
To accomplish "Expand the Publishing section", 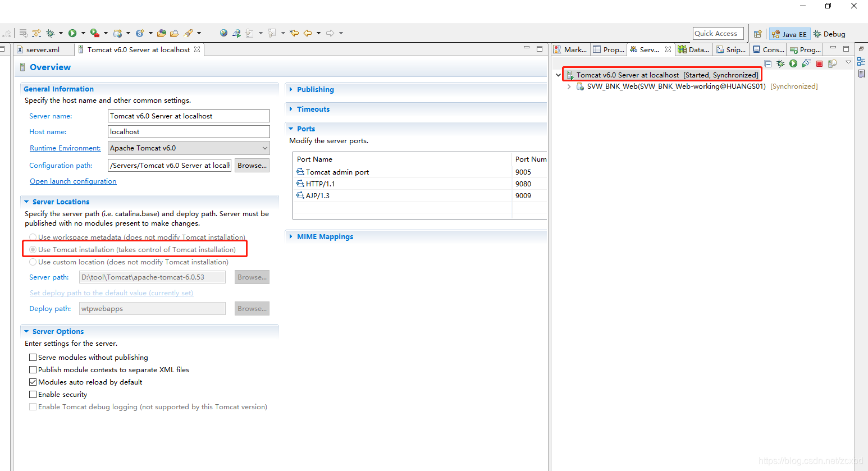I will tap(291, 89).
